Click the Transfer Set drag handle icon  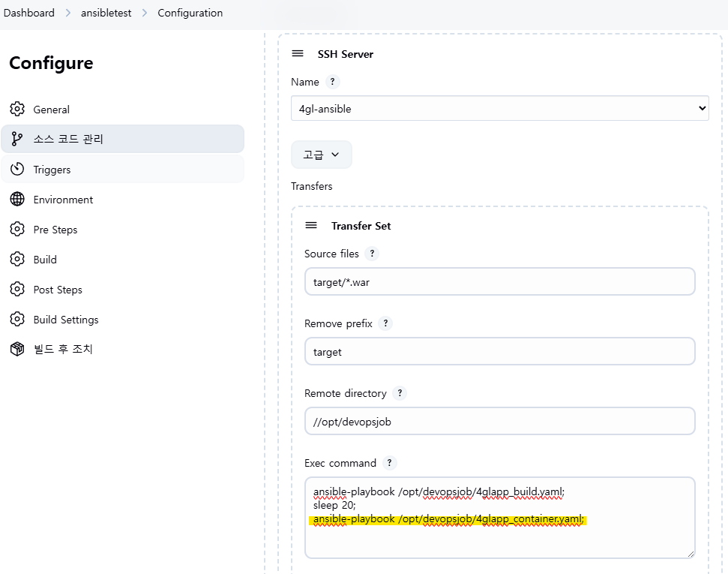[x=311, y=226]
